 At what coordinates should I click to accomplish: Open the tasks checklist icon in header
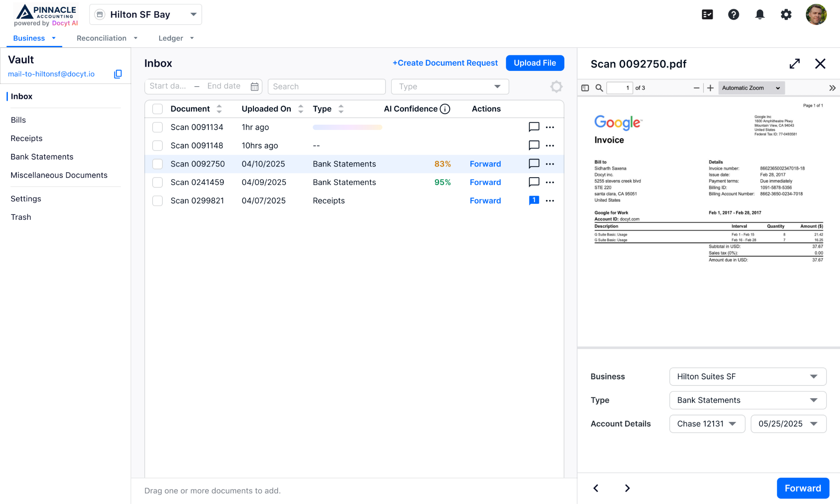pos(707,15)
